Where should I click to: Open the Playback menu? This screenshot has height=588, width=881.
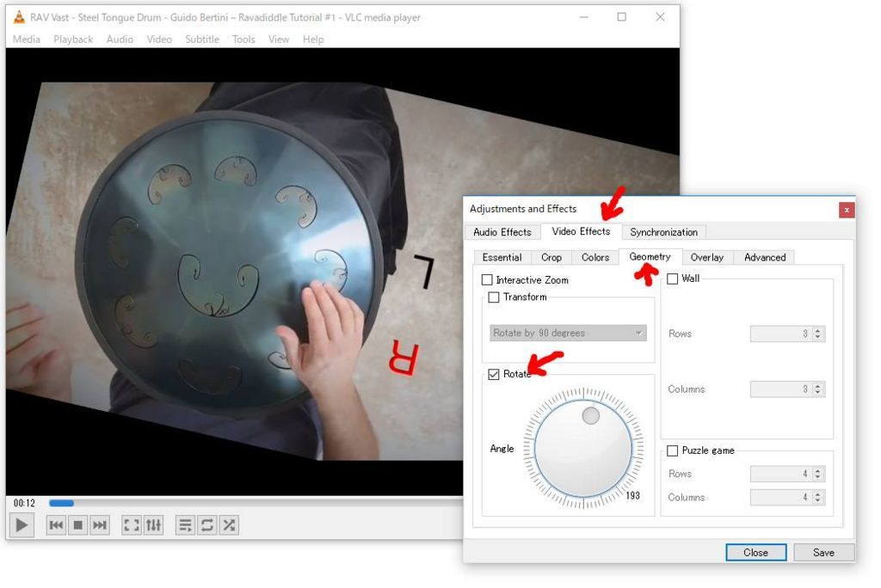pyautogui.click(x=73, y=40)
